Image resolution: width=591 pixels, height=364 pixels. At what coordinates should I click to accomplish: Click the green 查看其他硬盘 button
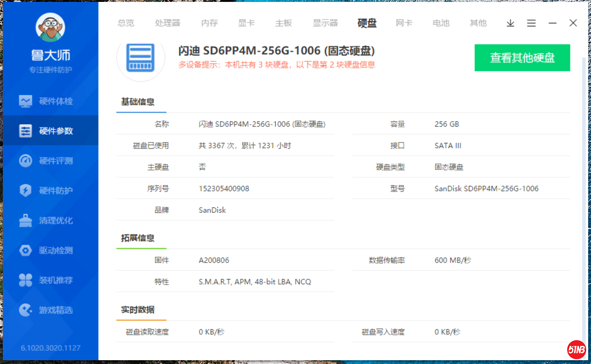[522, 58]
